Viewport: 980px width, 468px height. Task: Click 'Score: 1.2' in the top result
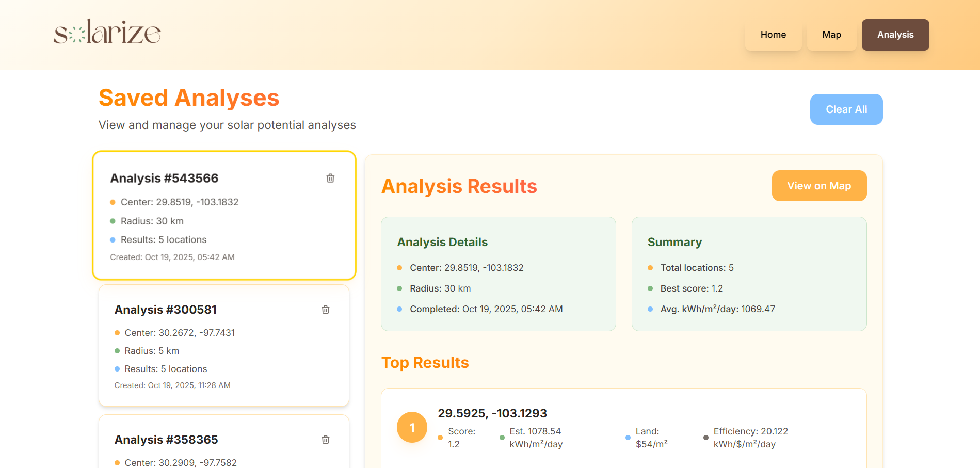tap(461, 438)
